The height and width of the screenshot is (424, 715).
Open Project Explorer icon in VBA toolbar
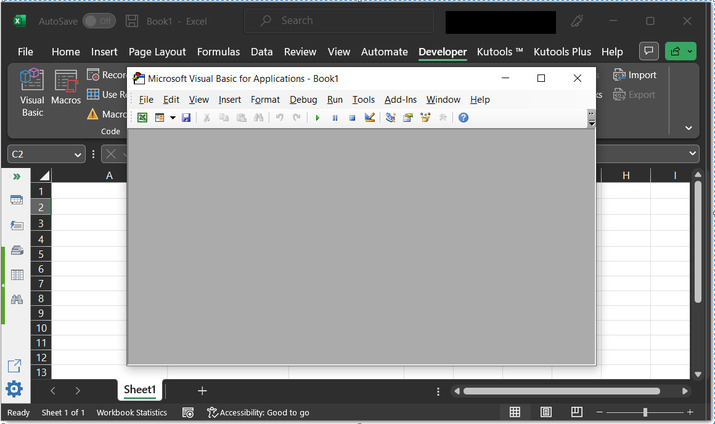[x=390, y=118]
